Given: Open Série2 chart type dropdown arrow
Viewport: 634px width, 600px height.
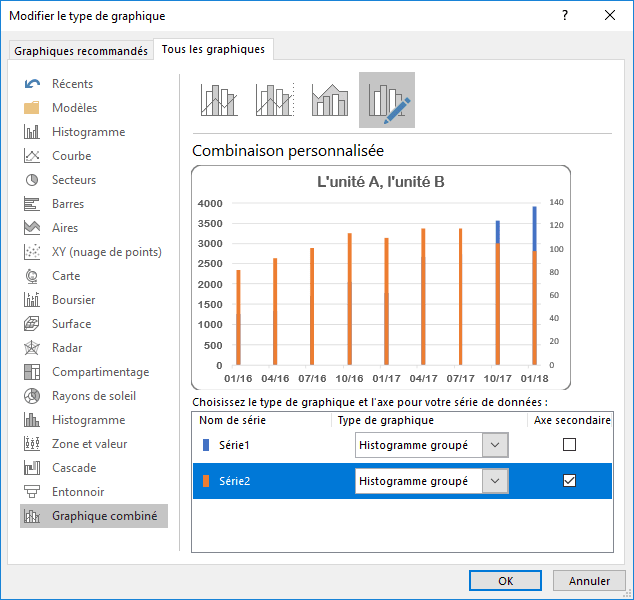Looking at the screenshot, I should click(x=495, y=481).
